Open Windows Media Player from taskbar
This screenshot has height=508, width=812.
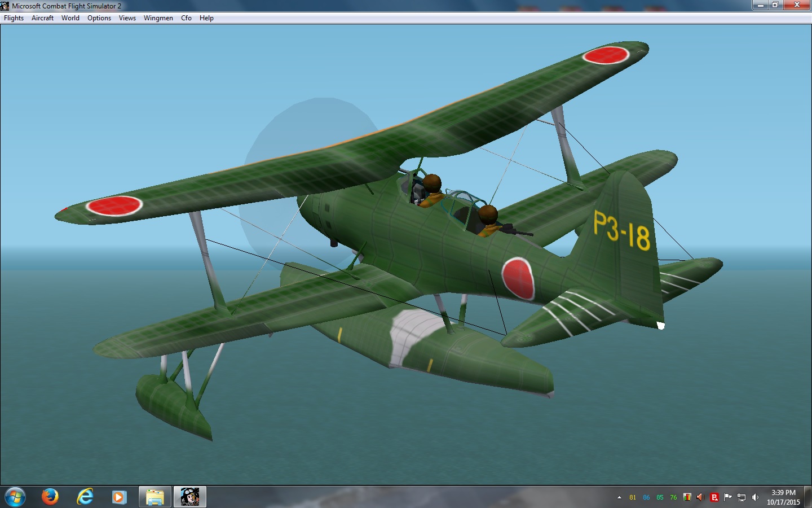click(119, 497)
